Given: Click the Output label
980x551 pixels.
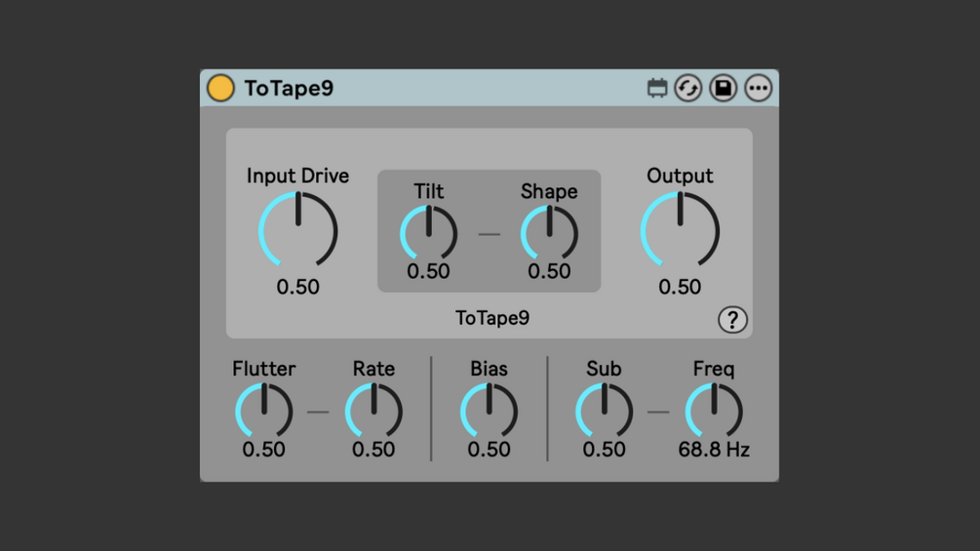Looking at the screenshot, I should click(x=680, y=176).
